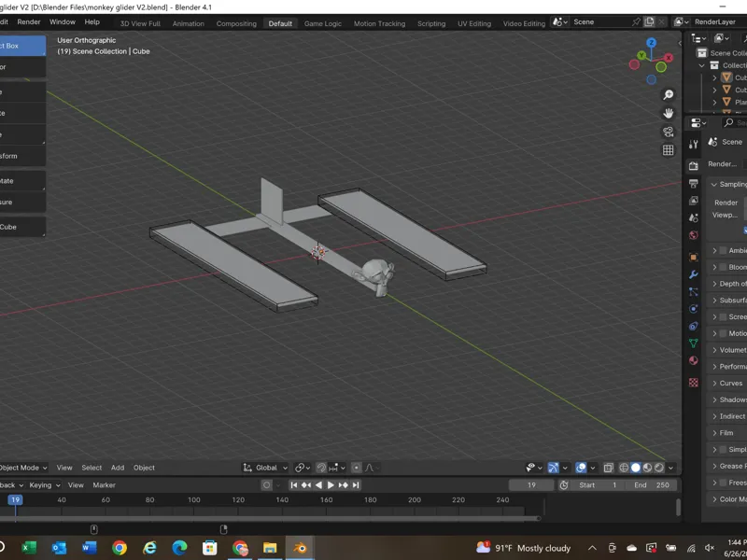Image resolution: width=747 pixels, height=560 pixels.
Task: Switch to the Scripting workspace tab
Action: click(431, 23)
